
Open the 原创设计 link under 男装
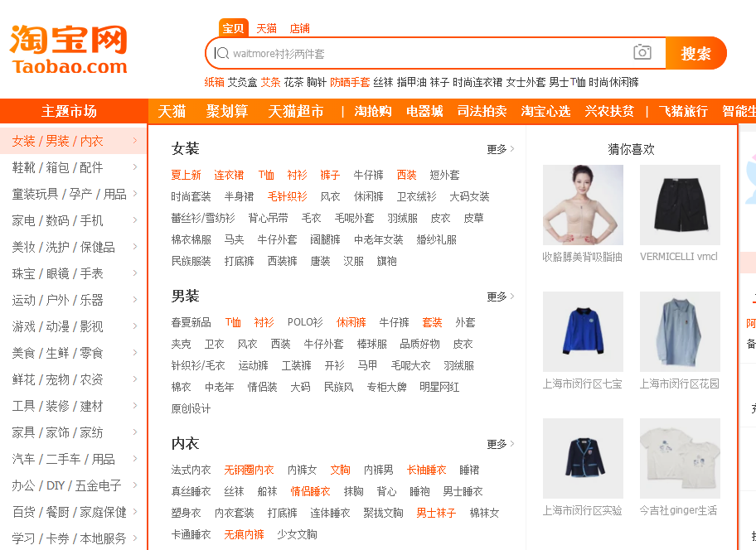[x=191, y=408]
